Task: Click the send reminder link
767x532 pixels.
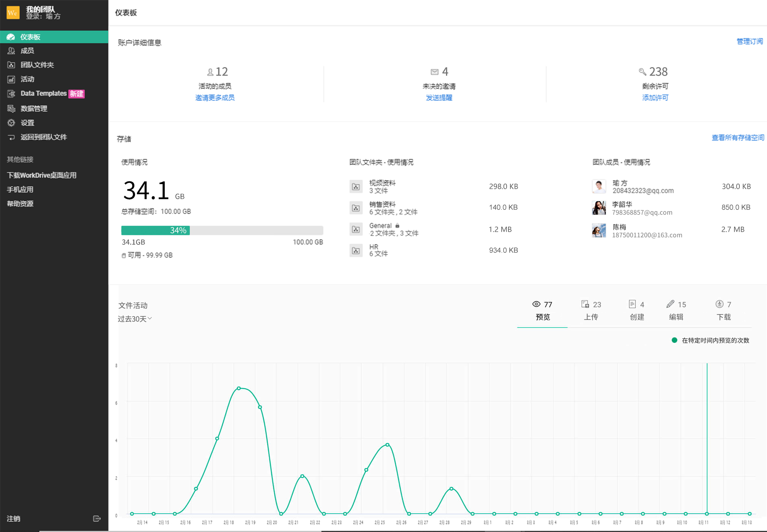Action: click(x=439, y=98)
